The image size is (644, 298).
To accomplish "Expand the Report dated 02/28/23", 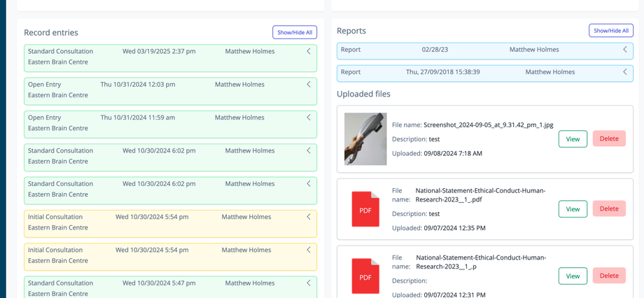I will 625,50.
